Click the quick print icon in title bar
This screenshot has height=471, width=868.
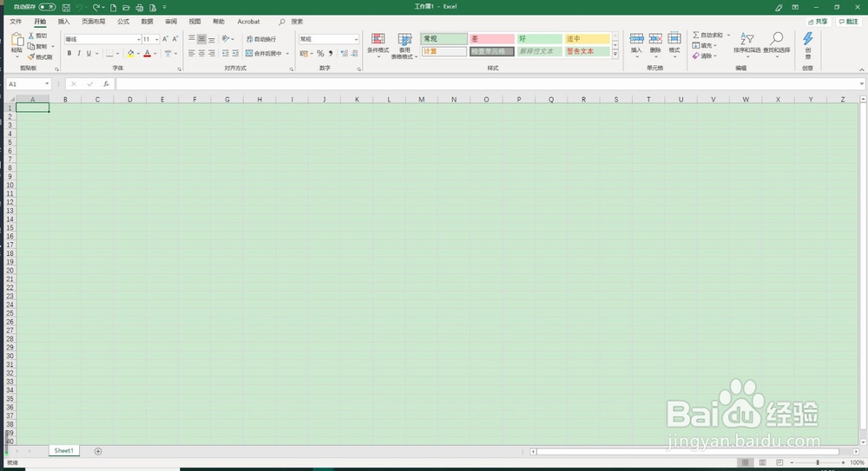(140, 7)
